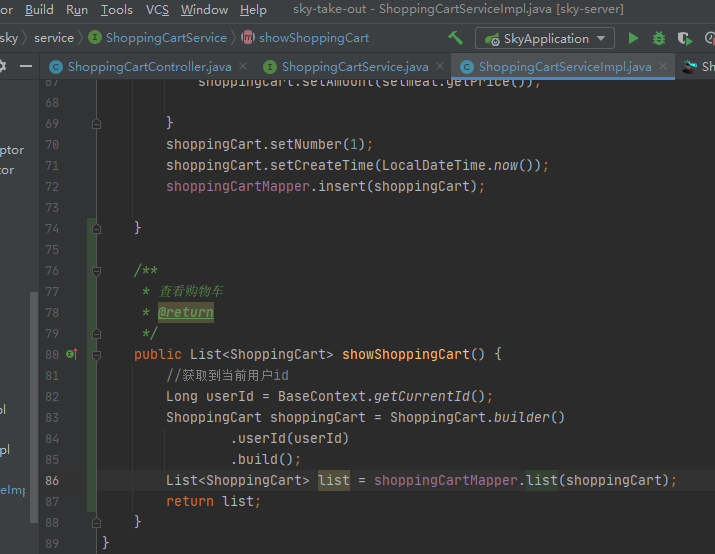Open the Window menu
Image resolution: width=715 pixels, height=554 pixels.
(x=204, y=10)
